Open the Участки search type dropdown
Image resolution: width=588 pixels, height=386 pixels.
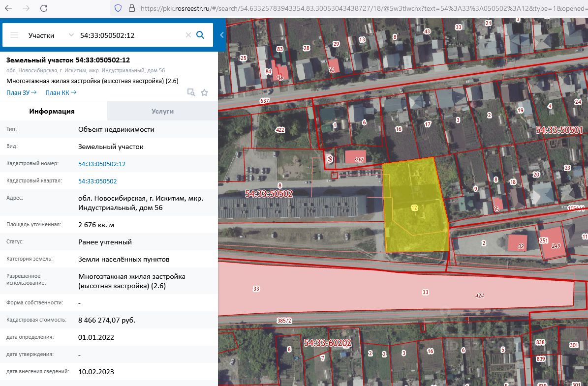point(51,35)
